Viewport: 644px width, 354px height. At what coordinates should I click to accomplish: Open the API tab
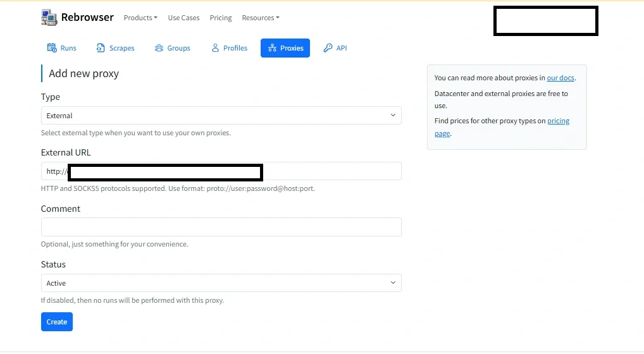pos(335,48)
